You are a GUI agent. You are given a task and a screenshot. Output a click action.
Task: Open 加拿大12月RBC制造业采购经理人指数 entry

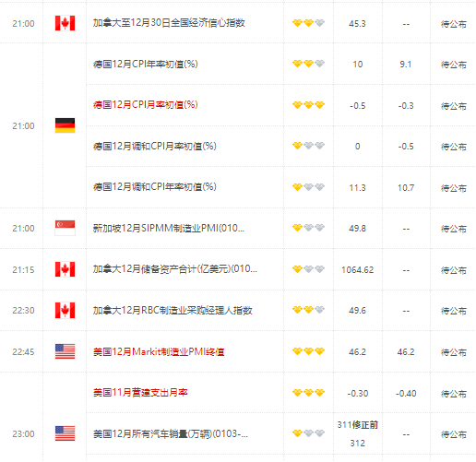[x=173, y=311]
